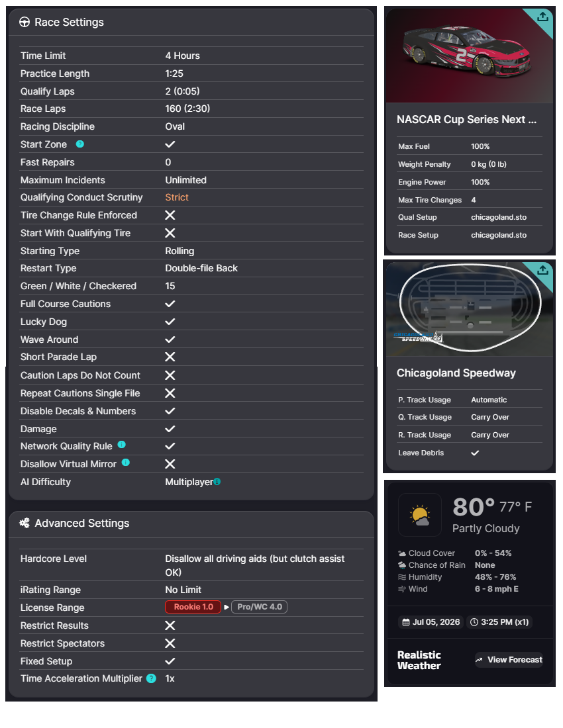Click the Network Quality Rule info icon
563x728 pixels.
[122, 445]
